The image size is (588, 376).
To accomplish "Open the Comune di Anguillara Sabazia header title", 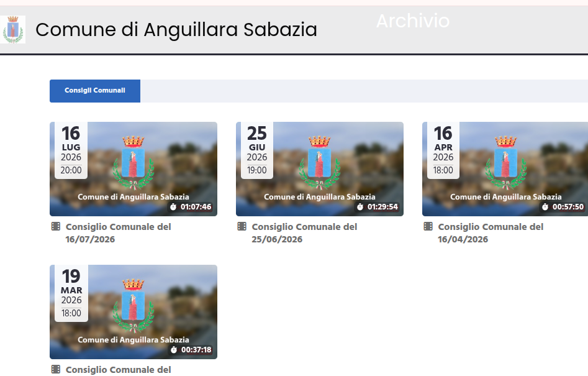I will click(176, 30).
